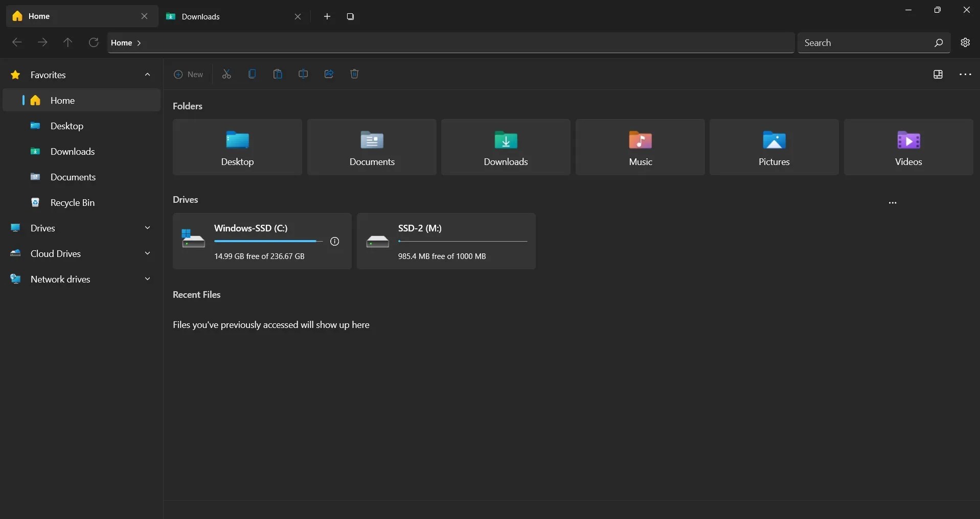
Task: Click the New button to create an item
Action: point(189,74)
